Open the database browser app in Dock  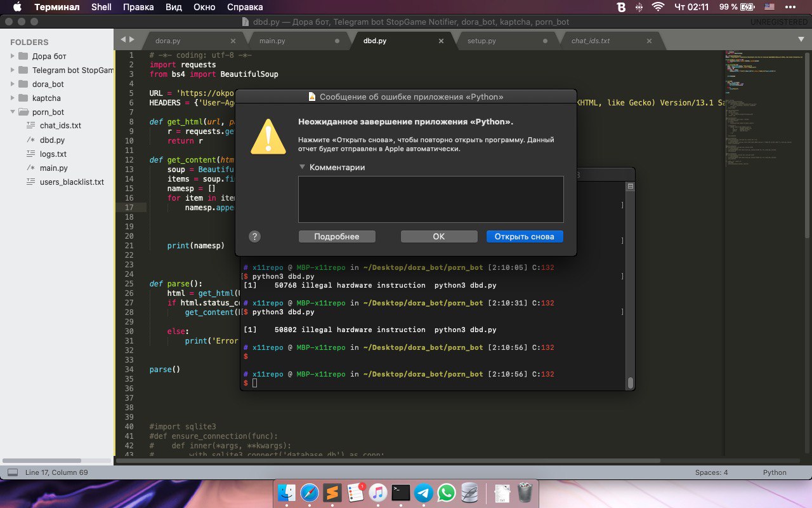coord(469,493)
